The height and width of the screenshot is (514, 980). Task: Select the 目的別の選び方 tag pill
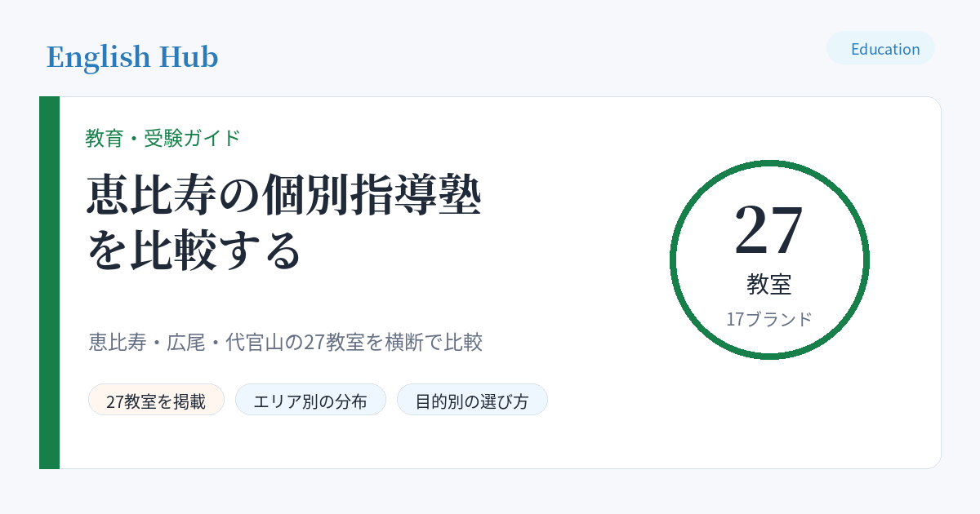click(472, 400)
